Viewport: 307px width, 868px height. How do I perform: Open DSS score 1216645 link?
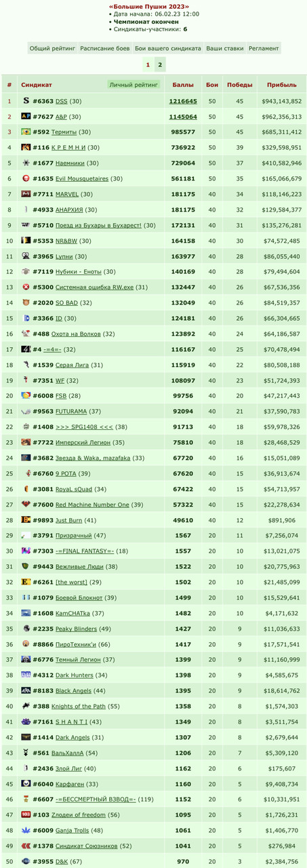click(183, 101)
